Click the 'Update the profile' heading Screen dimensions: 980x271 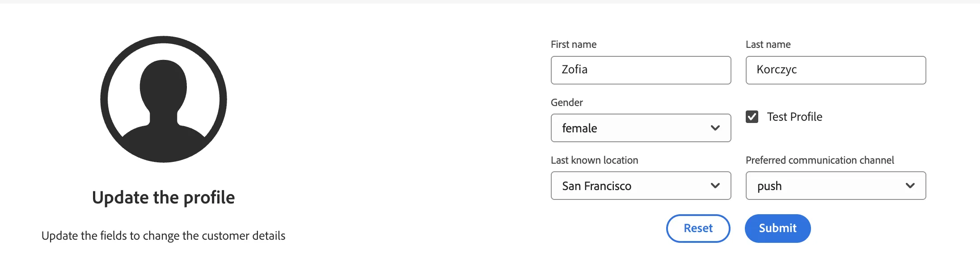(x=164, y=198)
